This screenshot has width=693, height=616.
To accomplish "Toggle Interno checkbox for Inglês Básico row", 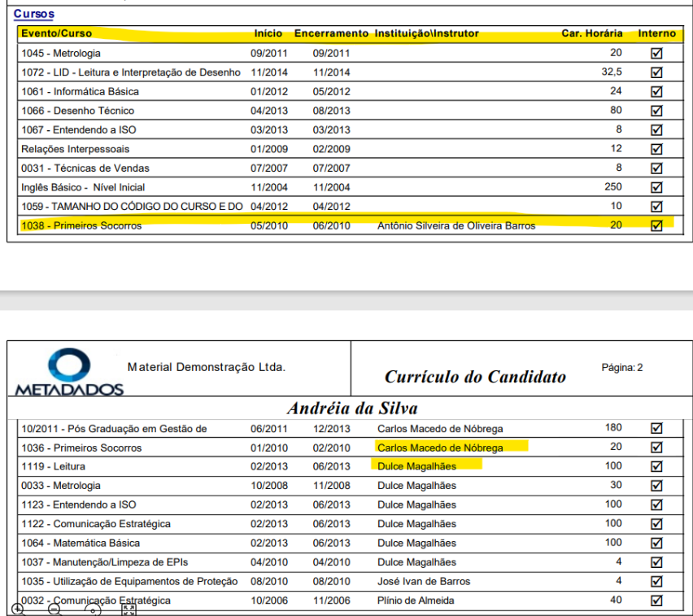I will 656,187.
